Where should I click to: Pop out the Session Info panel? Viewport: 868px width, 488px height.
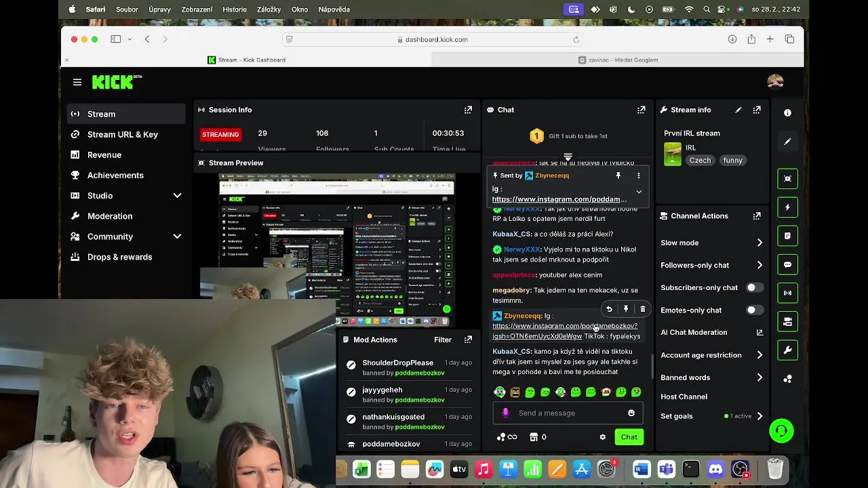click(468, 110)
